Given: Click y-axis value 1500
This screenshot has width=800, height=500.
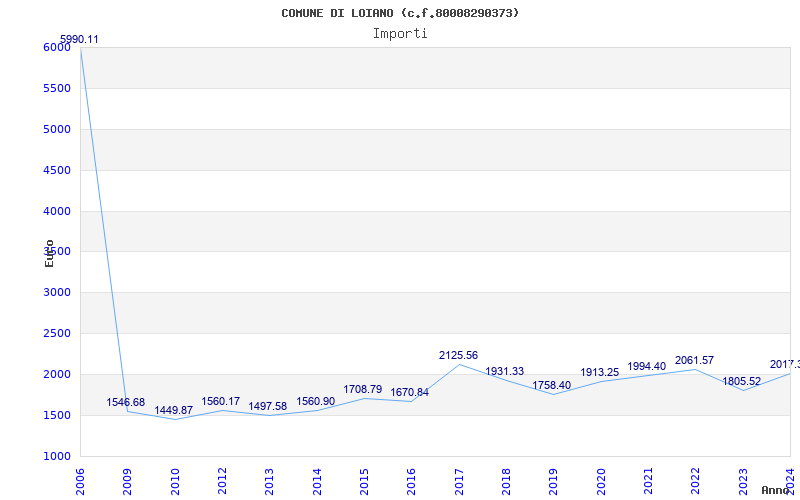Looking at the screenshot, I should click(57, 415).
